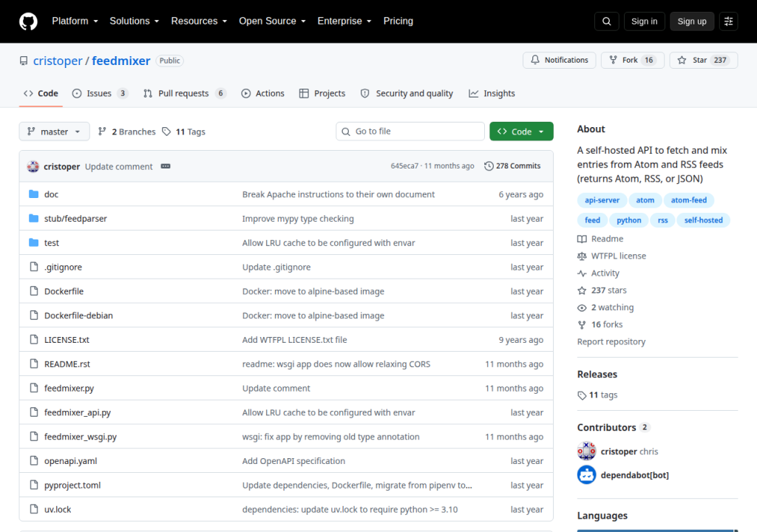Click the dependabot avatar in Contributors

coord(586,475)
